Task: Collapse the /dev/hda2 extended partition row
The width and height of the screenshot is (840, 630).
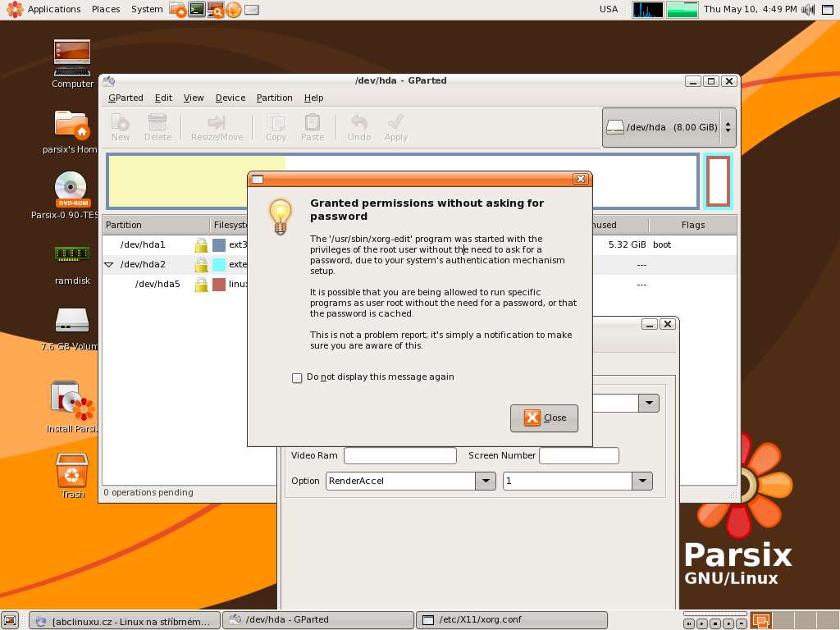Action: (109, 265)
